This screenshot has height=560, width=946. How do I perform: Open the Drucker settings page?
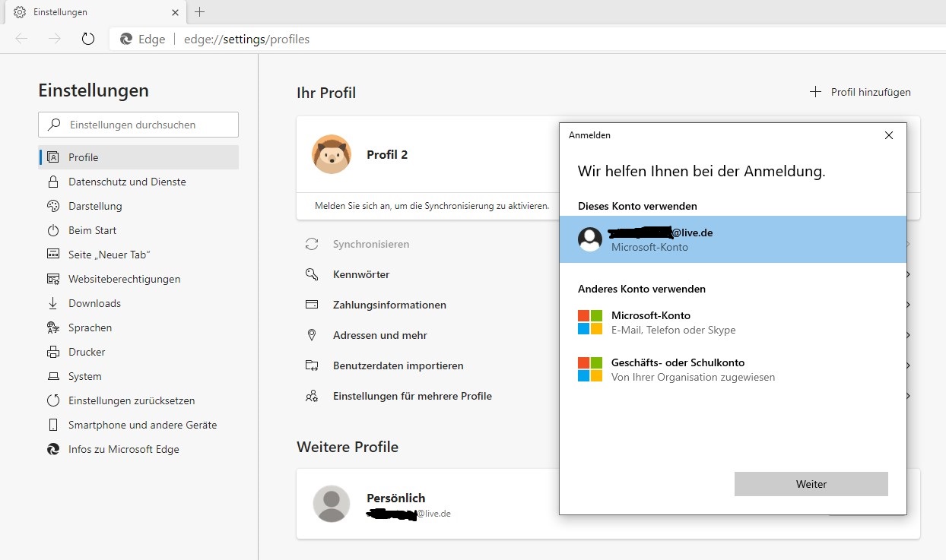138,352
